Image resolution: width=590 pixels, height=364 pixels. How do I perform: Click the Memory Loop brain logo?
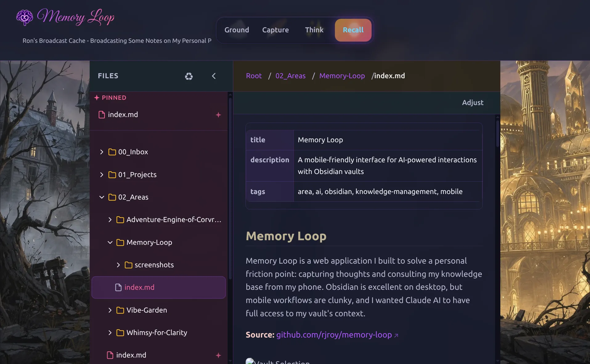[25, 17]
